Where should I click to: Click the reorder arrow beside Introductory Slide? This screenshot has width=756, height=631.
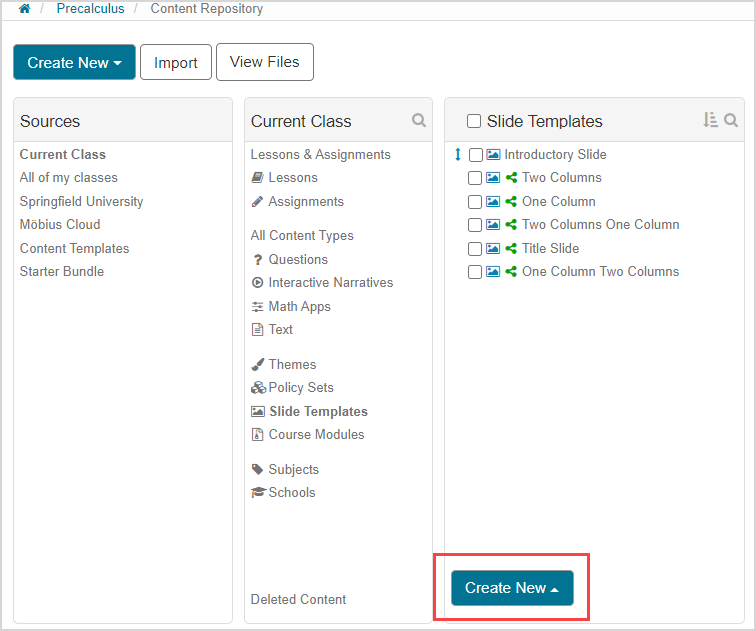pos(458,155)
